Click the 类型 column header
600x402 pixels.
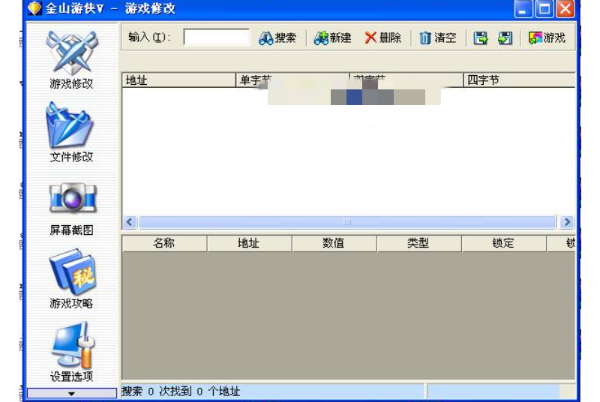click(x=419, y=243)
